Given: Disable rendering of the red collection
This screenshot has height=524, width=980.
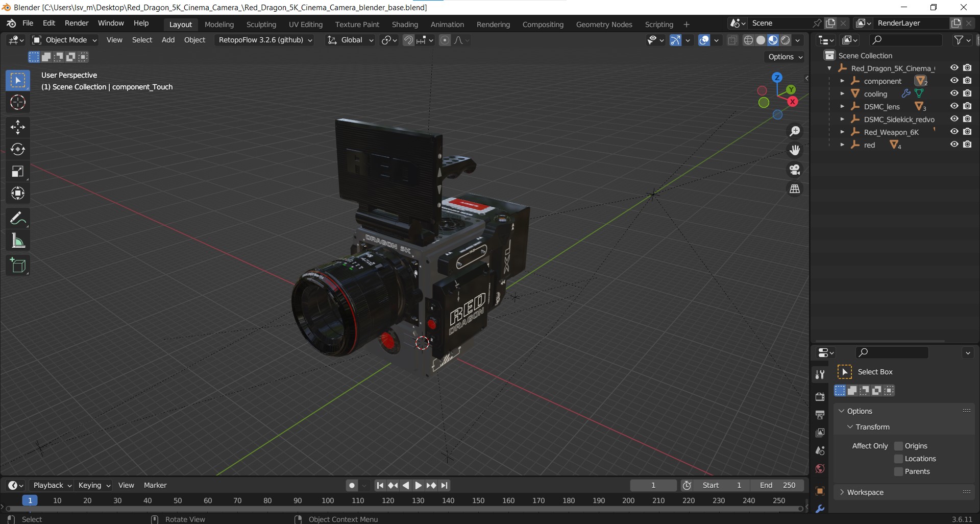Looking at the screenshot, I should click(967, 145).
